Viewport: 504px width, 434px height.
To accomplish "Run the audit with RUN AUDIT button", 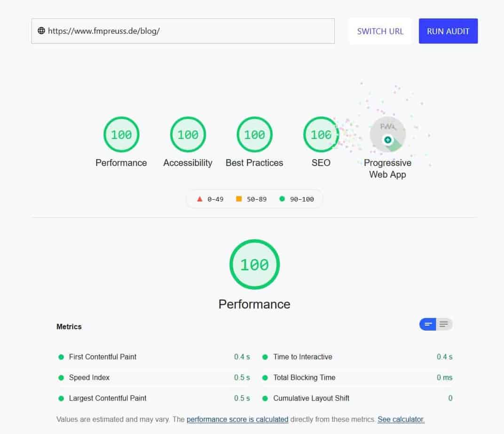I will click(x=448, y=31).
